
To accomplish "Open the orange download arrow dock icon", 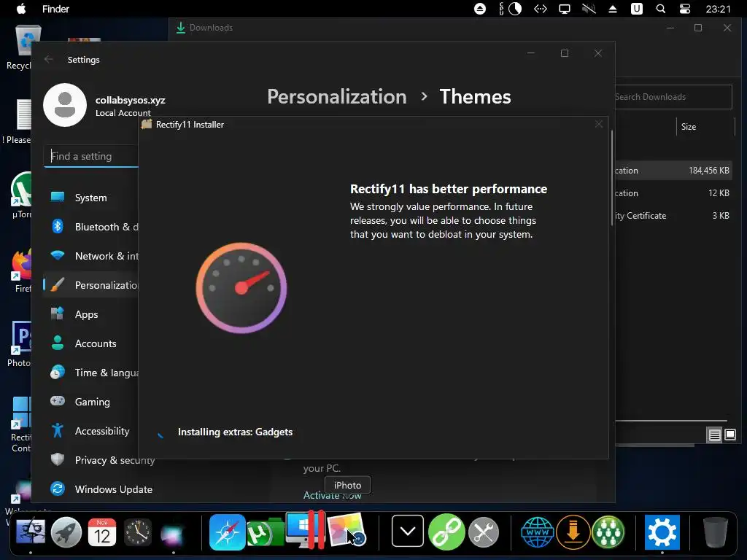I will coord(573,532).
